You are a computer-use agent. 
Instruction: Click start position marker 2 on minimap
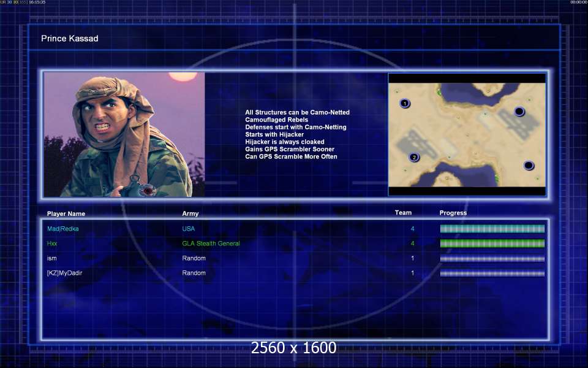(x=414, y=158)
